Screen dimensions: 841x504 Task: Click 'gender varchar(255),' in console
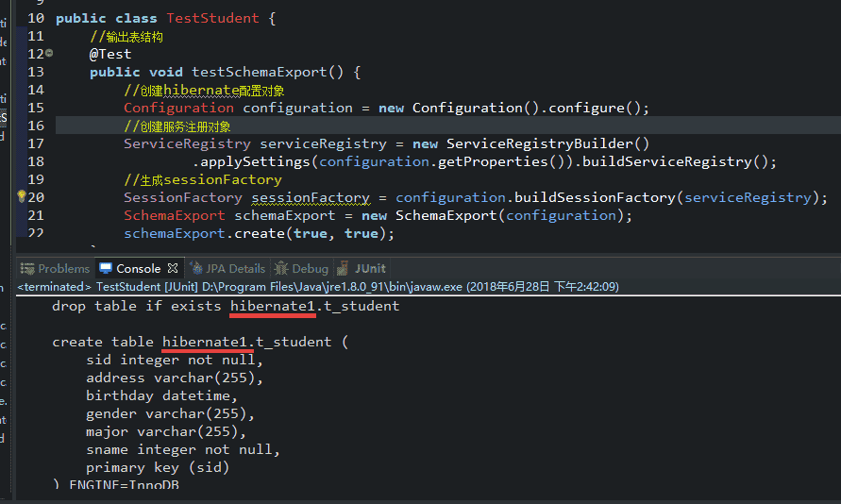(x=170, y=414)
